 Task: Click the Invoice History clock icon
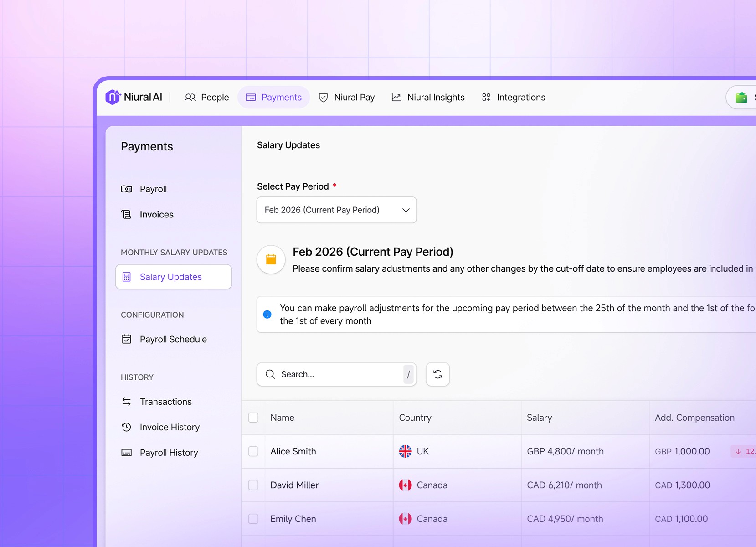[x=127, y=427]
